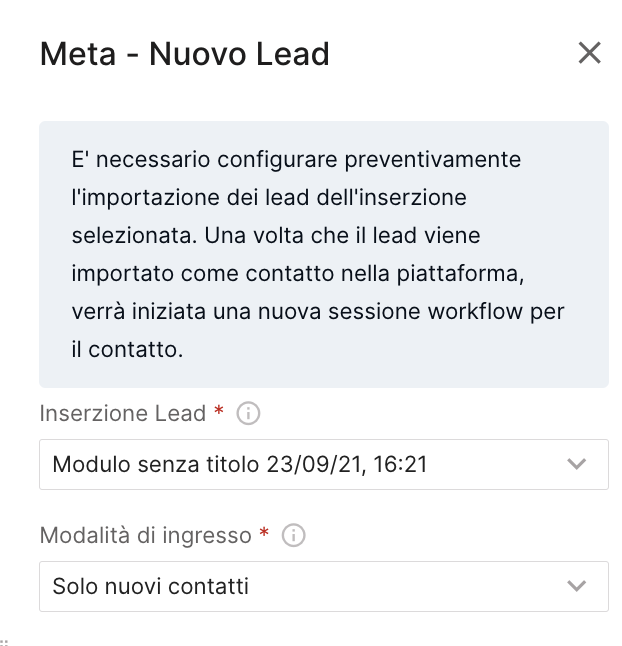The height and width of the screenshot is (646, 622).
Task: Click the Modalità di ingresso field label
Action: 145,536
